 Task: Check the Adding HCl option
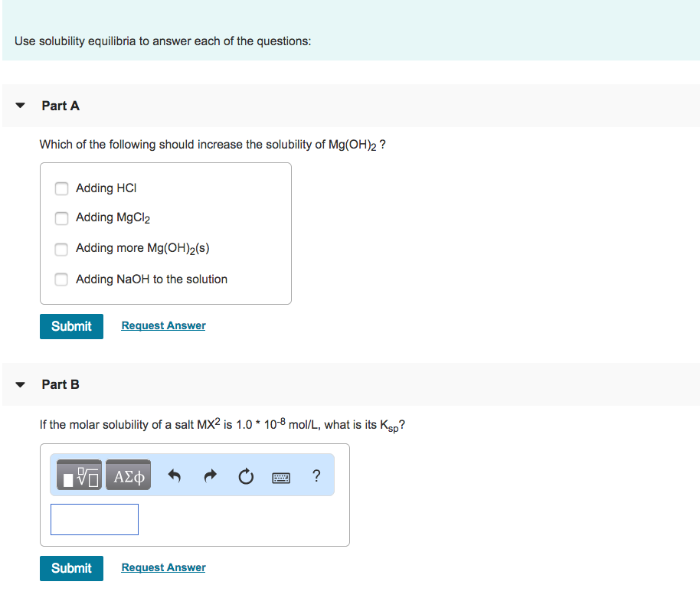(x=61, y=188)
